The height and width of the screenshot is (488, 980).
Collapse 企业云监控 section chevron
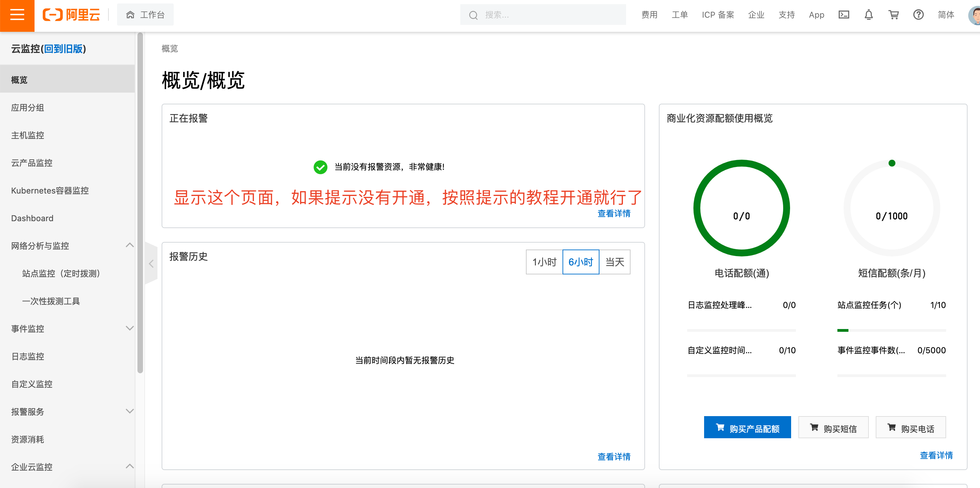click(130, 467)
